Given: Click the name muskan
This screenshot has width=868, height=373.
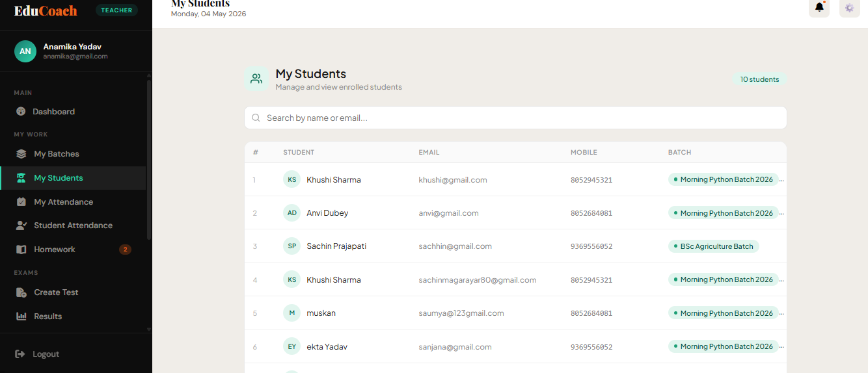Looking at the screenshot, I should (x=321, y=313).
